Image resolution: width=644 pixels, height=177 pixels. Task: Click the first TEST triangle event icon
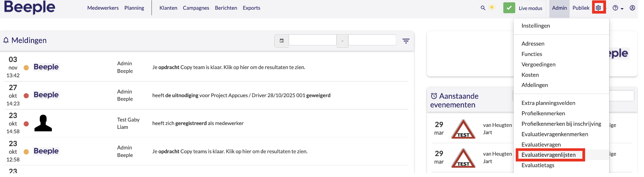463,129
